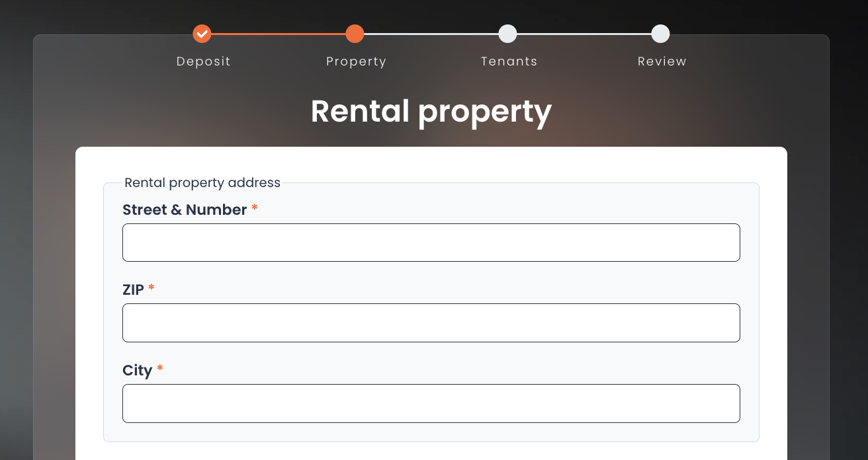Click the Street & Number field label
The height and width of the screenshot is (460, 868).
tap(185, 210)
